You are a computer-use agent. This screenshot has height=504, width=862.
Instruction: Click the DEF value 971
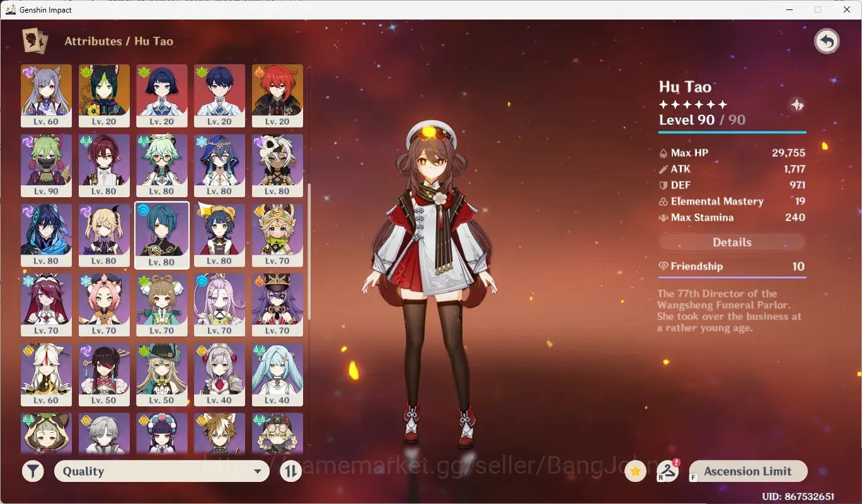tap(797, 185)
